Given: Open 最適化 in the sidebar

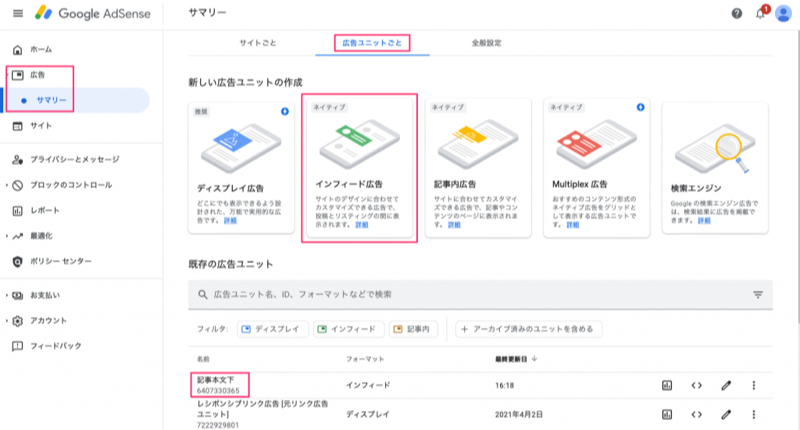Looking at the screenshot, I should [41, 236].
